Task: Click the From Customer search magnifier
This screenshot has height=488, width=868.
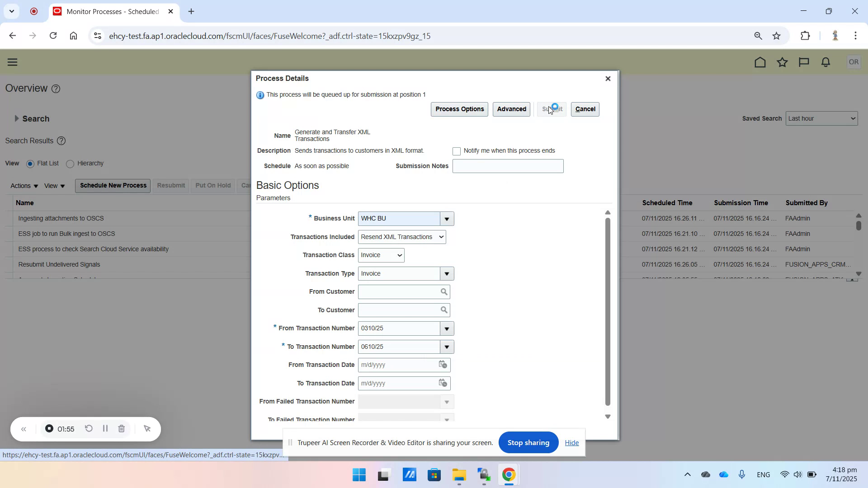Action: 444,291
